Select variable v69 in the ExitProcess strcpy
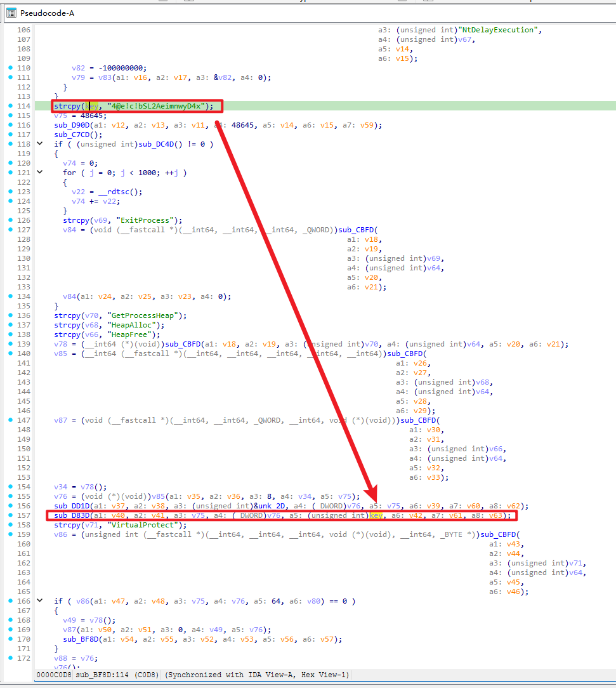This screenshot has height=688, width=616. 100,220
